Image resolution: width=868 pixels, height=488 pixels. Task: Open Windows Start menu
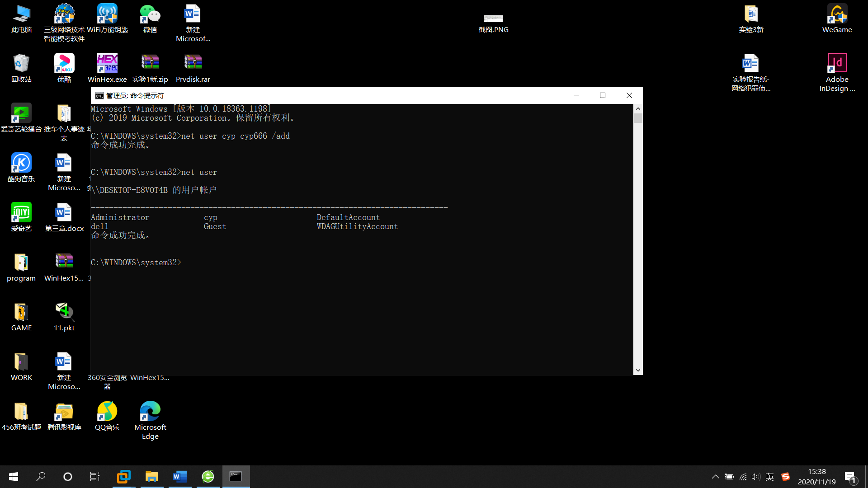14,477
